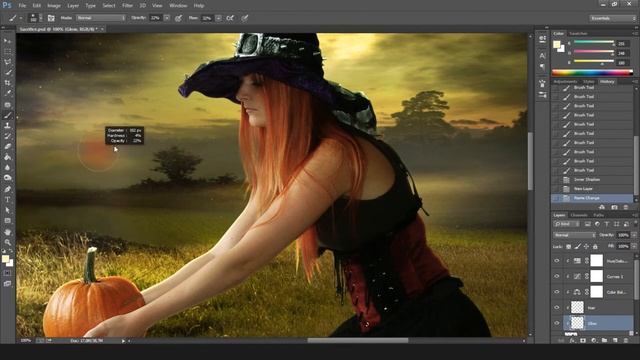Open the Filter menu
The width and height of the screenshot is (640, 360).
click(127, 6)
